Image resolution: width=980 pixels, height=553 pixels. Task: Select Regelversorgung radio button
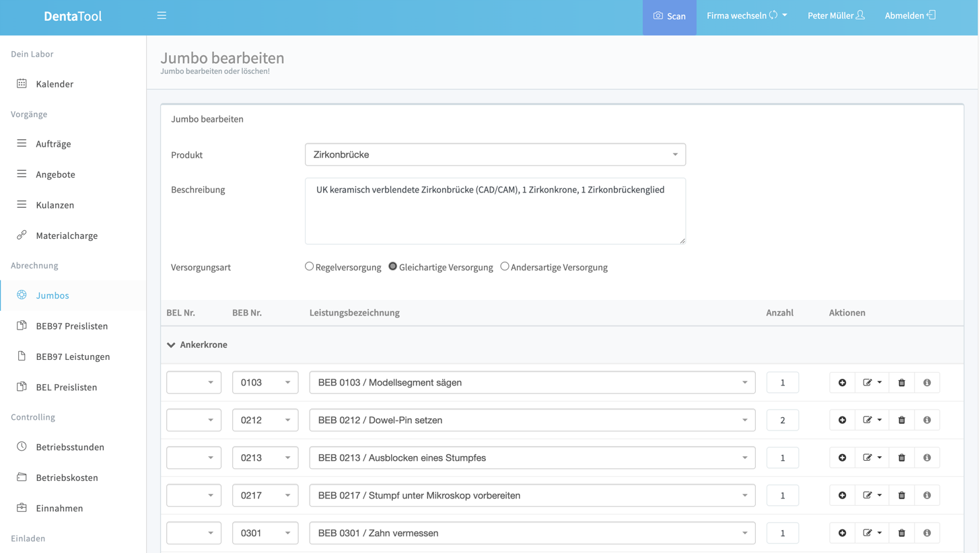click(310, 266)
